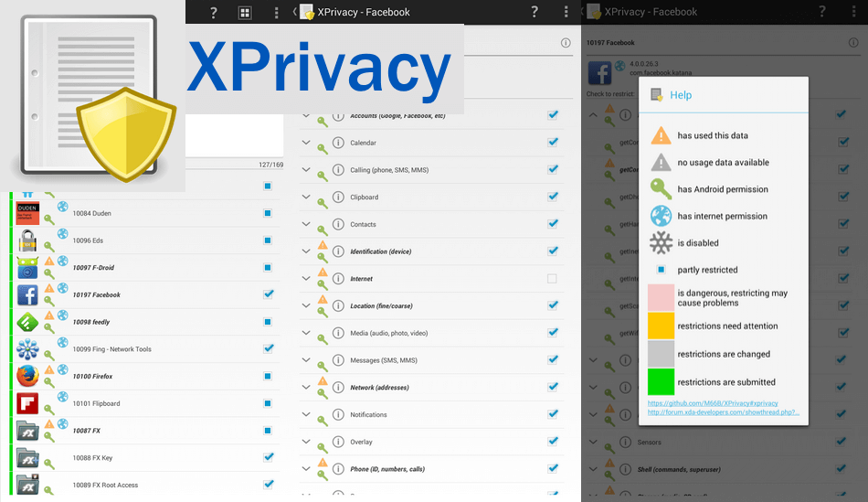Click 'partly restricted' legend text

tap(707, 270)
